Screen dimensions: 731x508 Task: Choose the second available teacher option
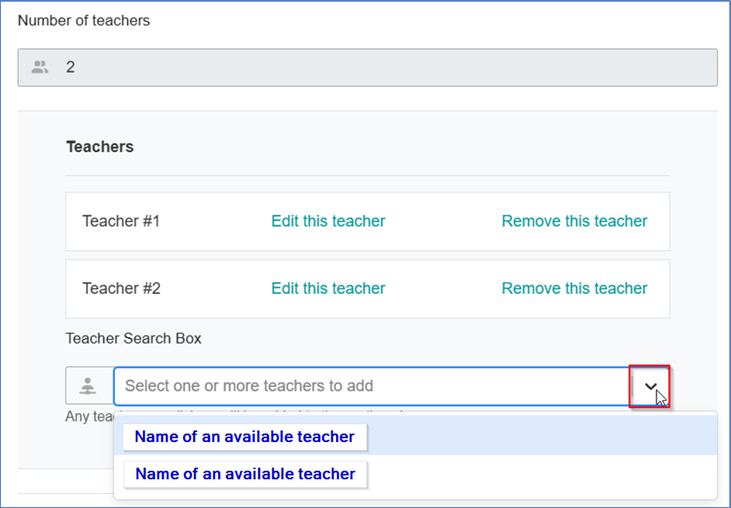(244, 474)
